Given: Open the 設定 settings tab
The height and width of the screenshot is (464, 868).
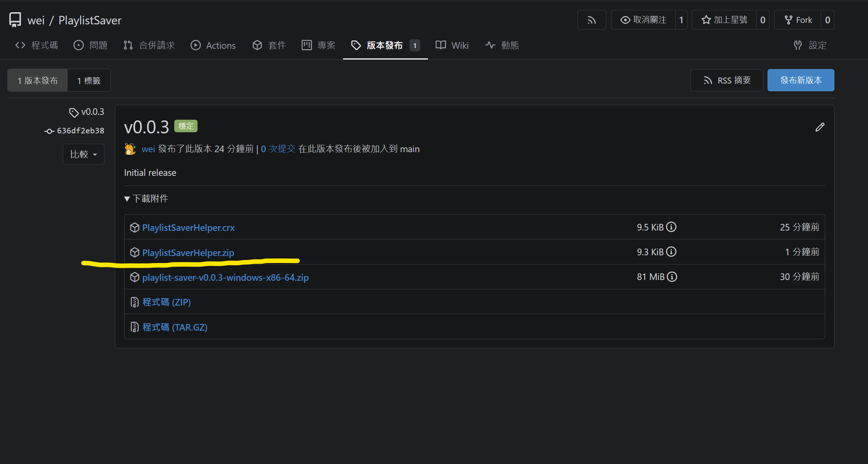Looking at the screenshot, I should click(x=810, y=45).
